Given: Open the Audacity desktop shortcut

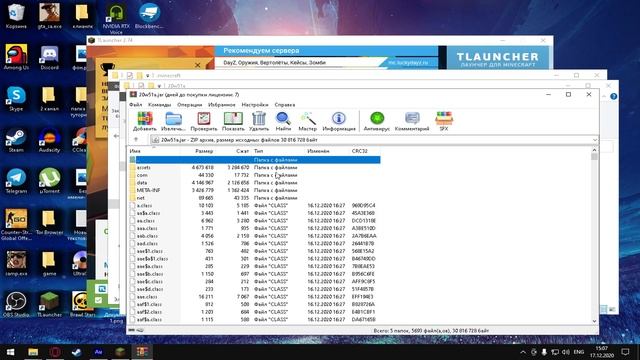Looking at the screenshot, I should 49,140.
